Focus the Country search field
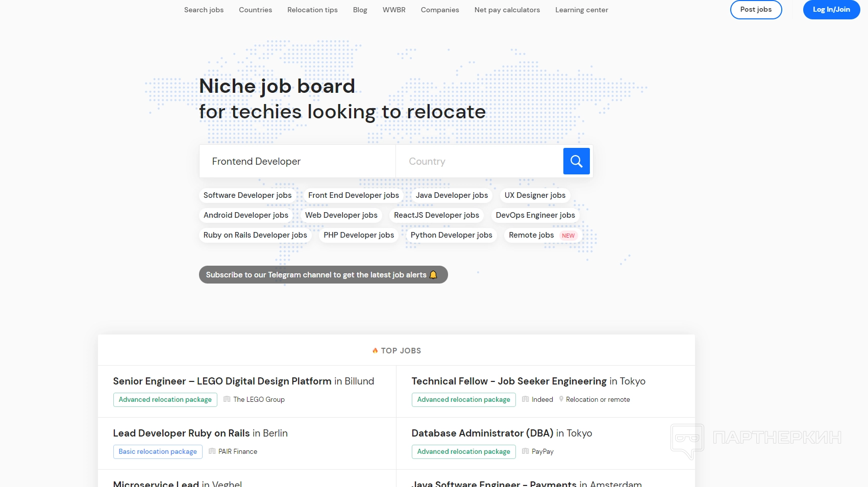This screenshot has height=487, width=868. (479, 162)
